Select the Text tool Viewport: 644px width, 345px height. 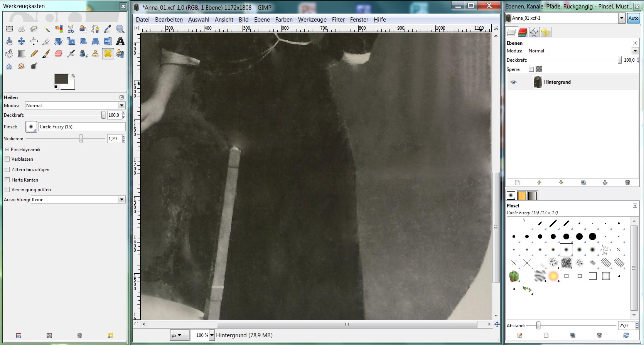pyautogui.click(x=120, y=41)
